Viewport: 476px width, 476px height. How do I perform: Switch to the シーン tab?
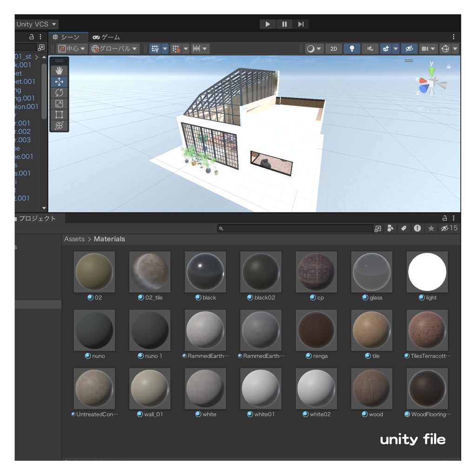(x=69, y=37)
